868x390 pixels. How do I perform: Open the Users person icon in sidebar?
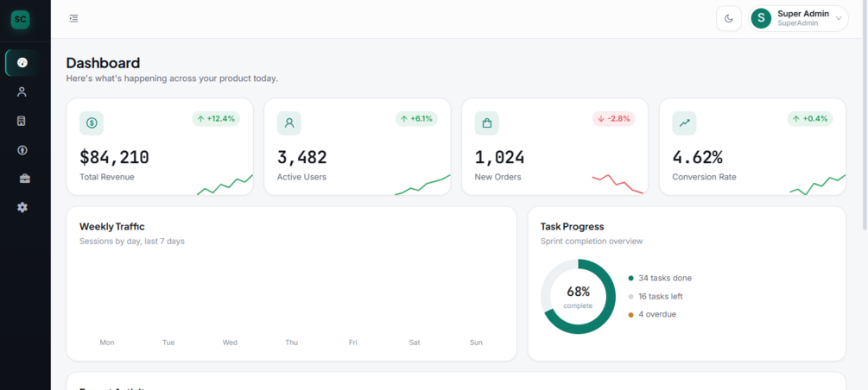tap(22, 91)
